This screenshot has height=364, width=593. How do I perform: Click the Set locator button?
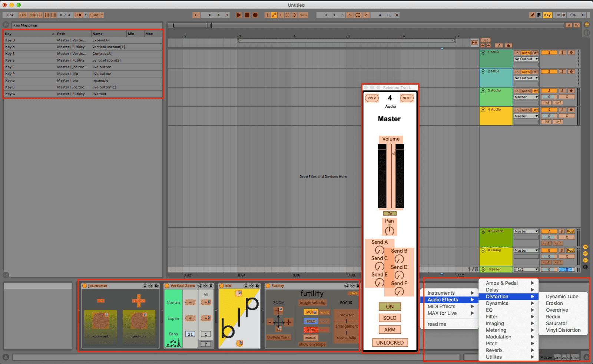485,40
